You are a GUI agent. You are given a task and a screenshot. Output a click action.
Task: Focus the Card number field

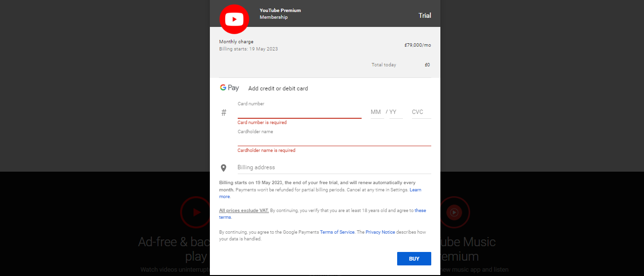tap(299, 113)
